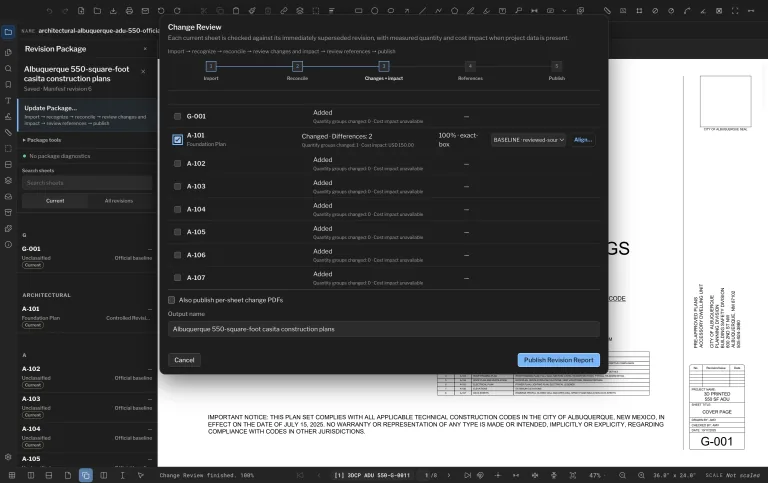
Task: Select the circle shape tool
Action: (x=375, y=11)
